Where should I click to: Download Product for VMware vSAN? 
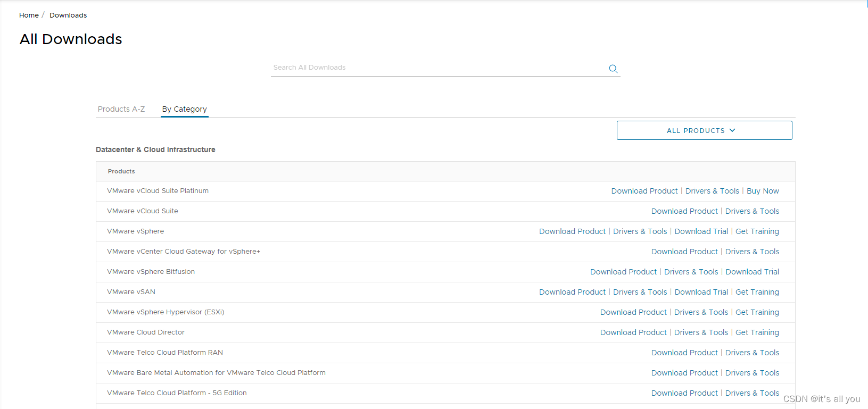[572, 292]
